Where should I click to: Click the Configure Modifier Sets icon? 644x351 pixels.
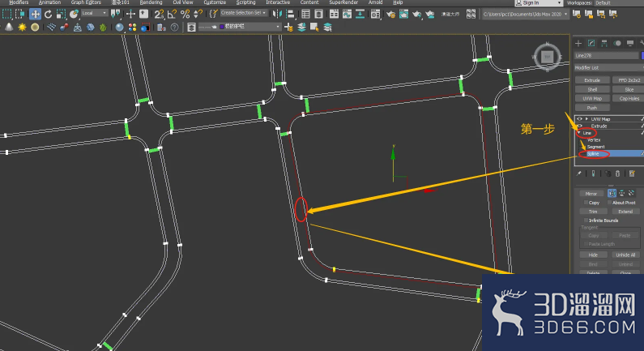point(632,173)
